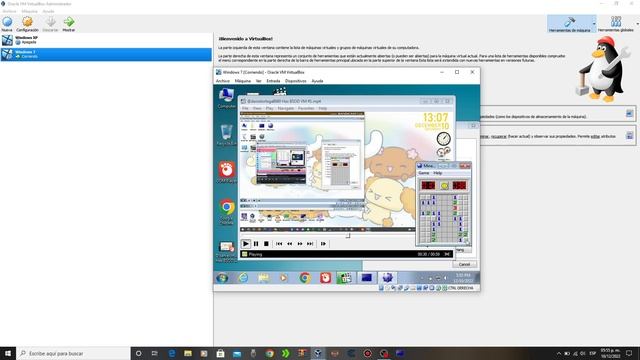Click Edge browser icon on host taskbar
Image resolution: width=640 pixels, height=360 pixels.
(171, 353)
